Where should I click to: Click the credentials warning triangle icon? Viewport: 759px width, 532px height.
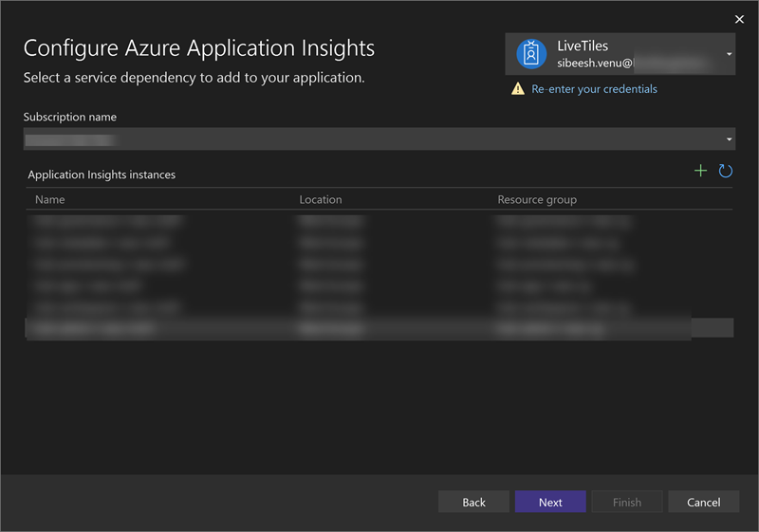518,89
